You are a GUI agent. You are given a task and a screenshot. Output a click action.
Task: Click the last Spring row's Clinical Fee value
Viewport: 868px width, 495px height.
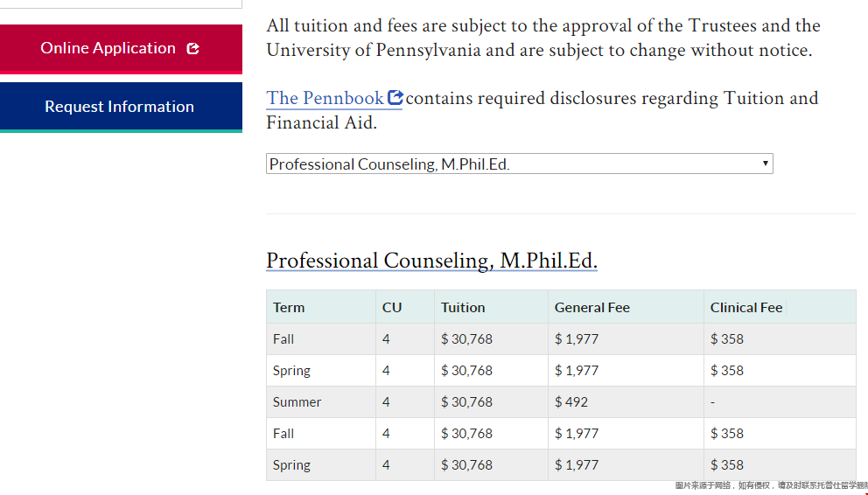point(726,465)
